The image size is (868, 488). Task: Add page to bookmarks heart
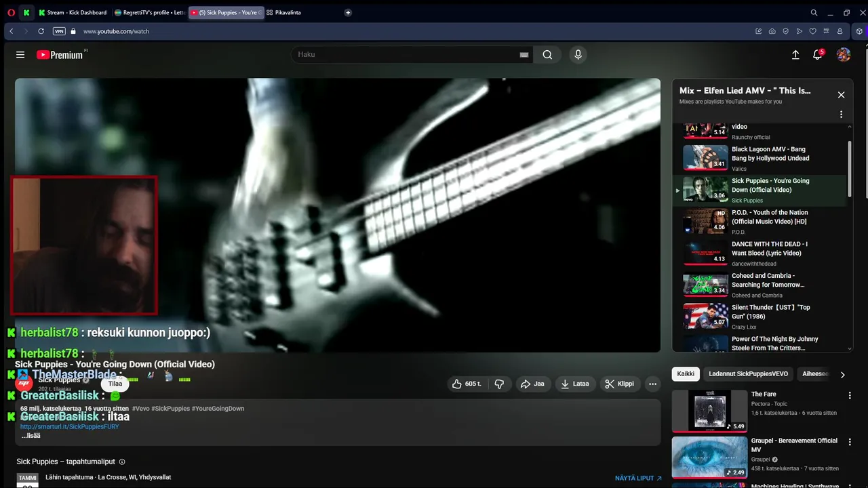click(812, 31)
